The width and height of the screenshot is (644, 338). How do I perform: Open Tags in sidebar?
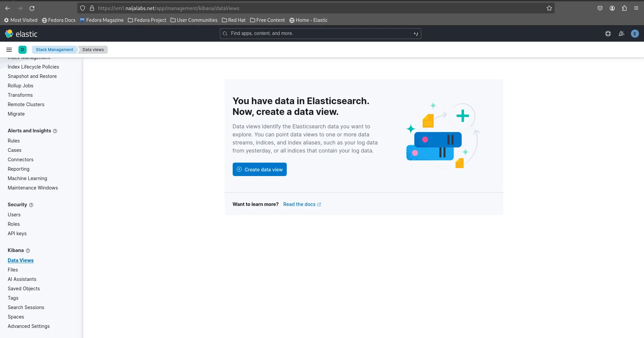(x=13, y=298)
